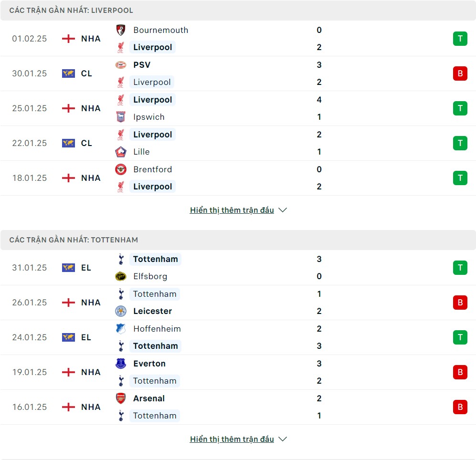Open 'Hiển thị thêm trận đấu' under Tottenham
Image resolution: width=476 pixels, height=460 pixels.
pyautogui.click(x=232, y=439)
